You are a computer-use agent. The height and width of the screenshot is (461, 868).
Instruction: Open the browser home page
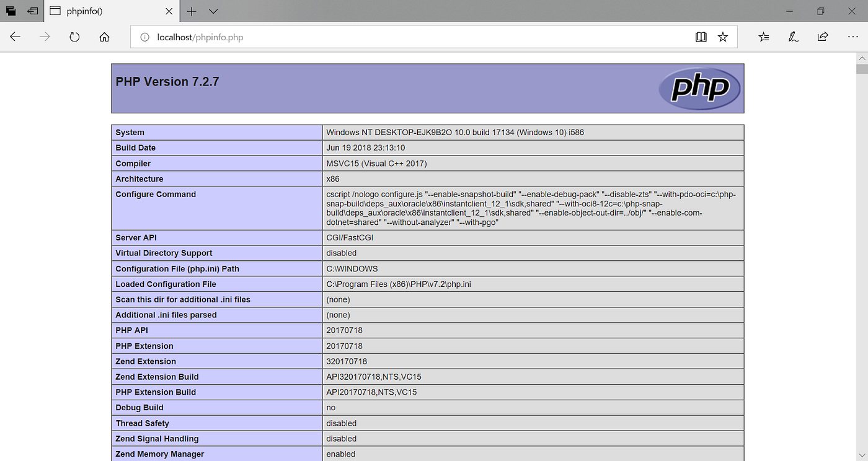tap(104, 37)
